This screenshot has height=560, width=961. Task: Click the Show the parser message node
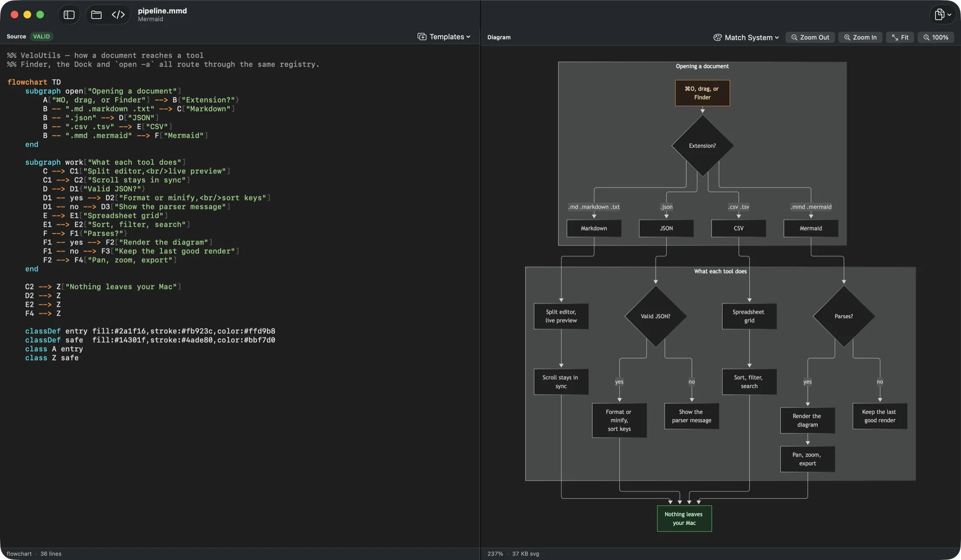click(x=692, y=416)
